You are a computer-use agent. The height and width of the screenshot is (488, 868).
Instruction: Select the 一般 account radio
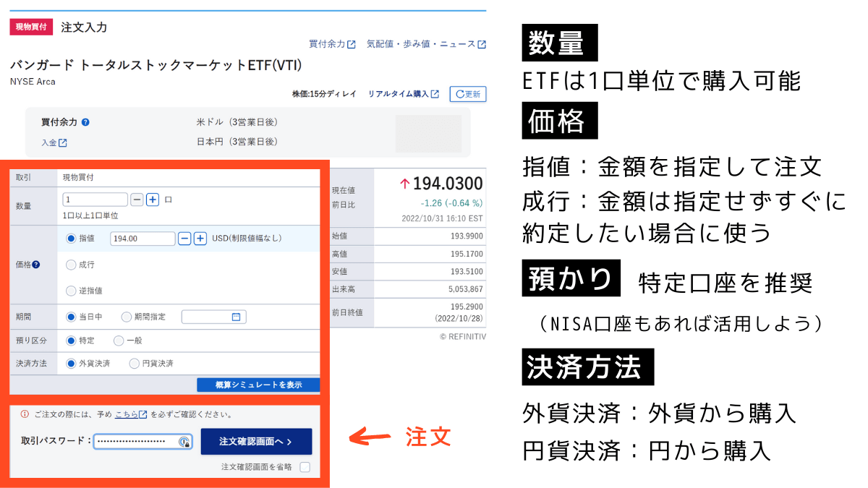119,341
